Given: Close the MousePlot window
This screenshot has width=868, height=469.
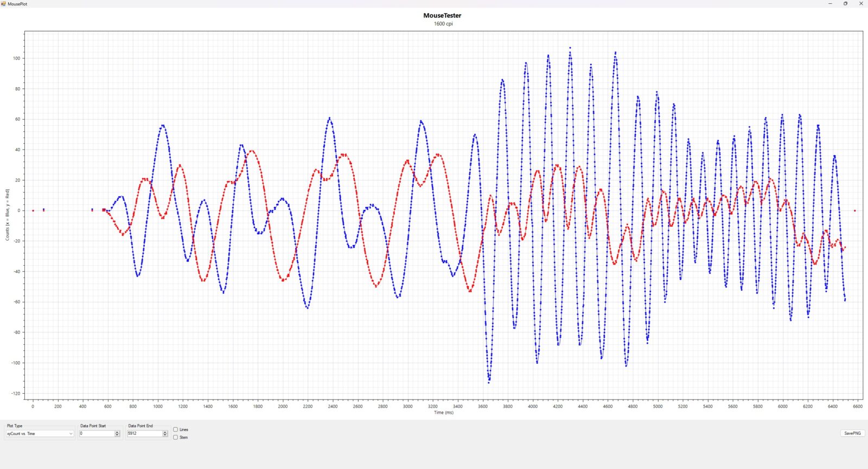Looking at the screenshot, I should click(860, 4).
